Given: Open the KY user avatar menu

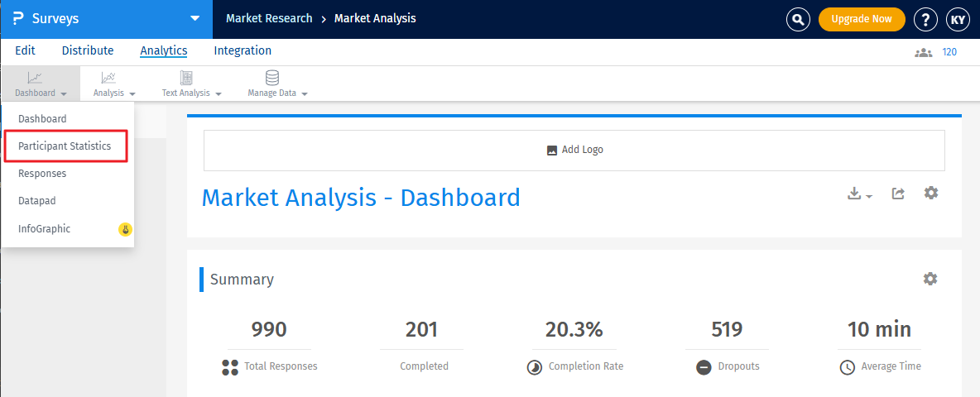Looking at the screenshot, I should pos(958,19).
